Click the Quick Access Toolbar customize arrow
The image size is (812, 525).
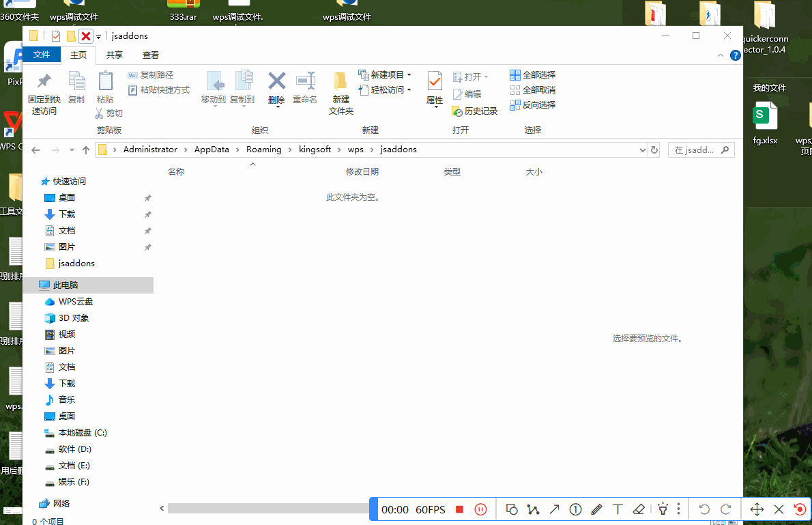(98, 36)
